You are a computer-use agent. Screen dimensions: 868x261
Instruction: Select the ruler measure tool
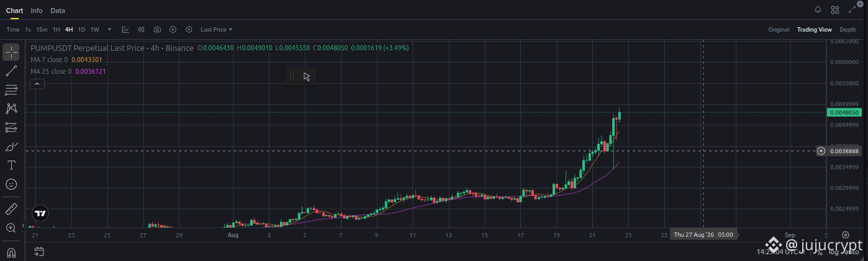coord(11,208)
